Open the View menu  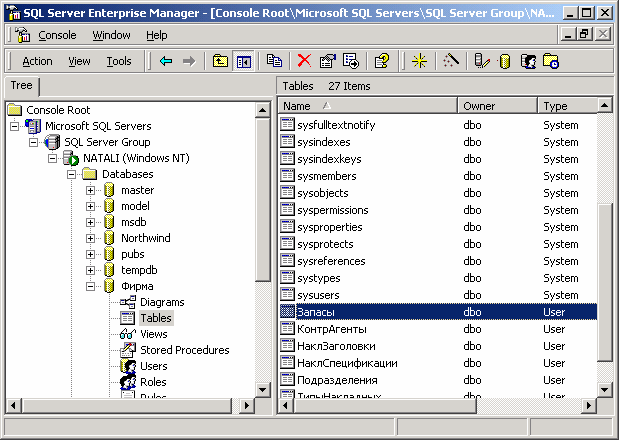coord(79,61)
